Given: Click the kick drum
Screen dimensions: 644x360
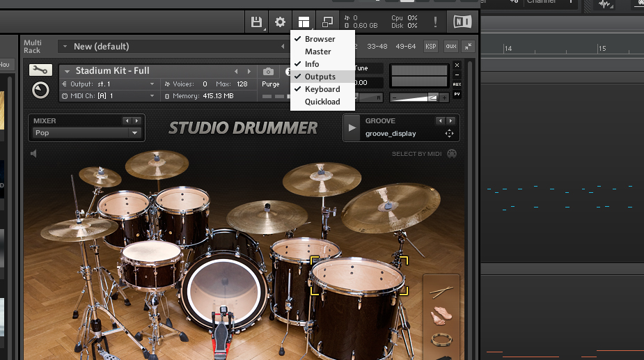Looking at the screenshot, I should pos(224,290).
